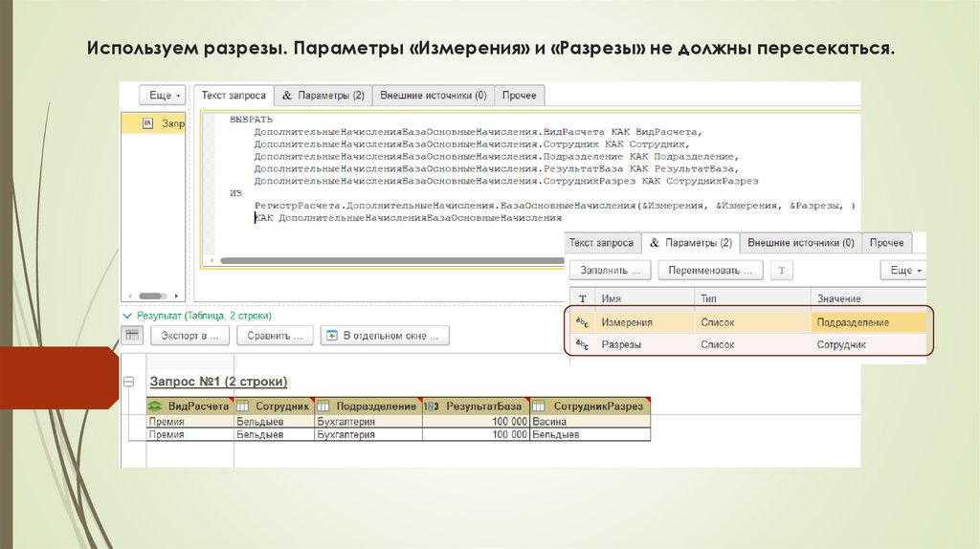Select the Подразделение value cell for Измерения

pos(869,322)
